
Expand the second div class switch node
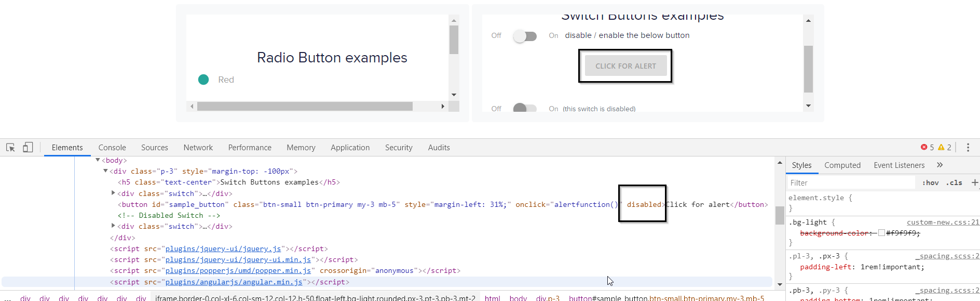tap(113, 226)
